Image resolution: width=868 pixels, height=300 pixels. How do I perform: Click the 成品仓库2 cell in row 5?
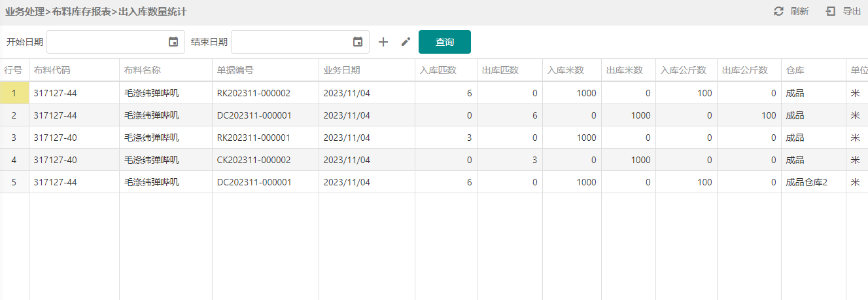point(807,182)
